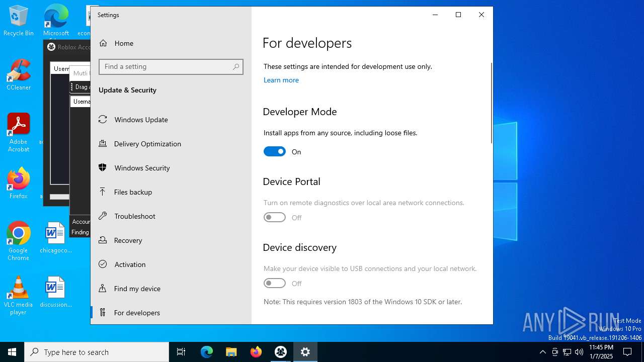Image resolution: width=644 pixels, height=362 pixels.
Task: Open the discussion Word document icon
Action: pyautogui.click(x=55, y=292)
